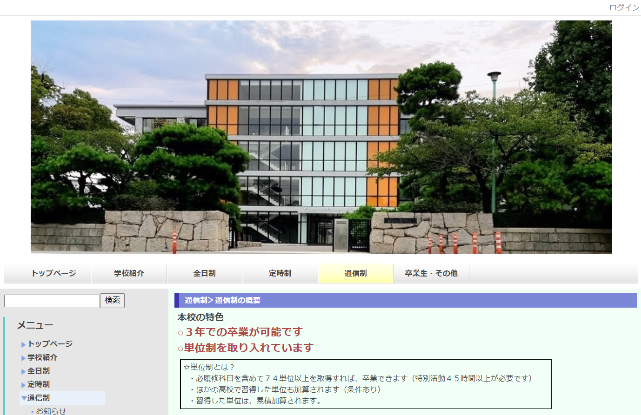Screen dimensions: 641x415
Task: Open the 卒業生・その他 tab
Action: tap(431, 273)
